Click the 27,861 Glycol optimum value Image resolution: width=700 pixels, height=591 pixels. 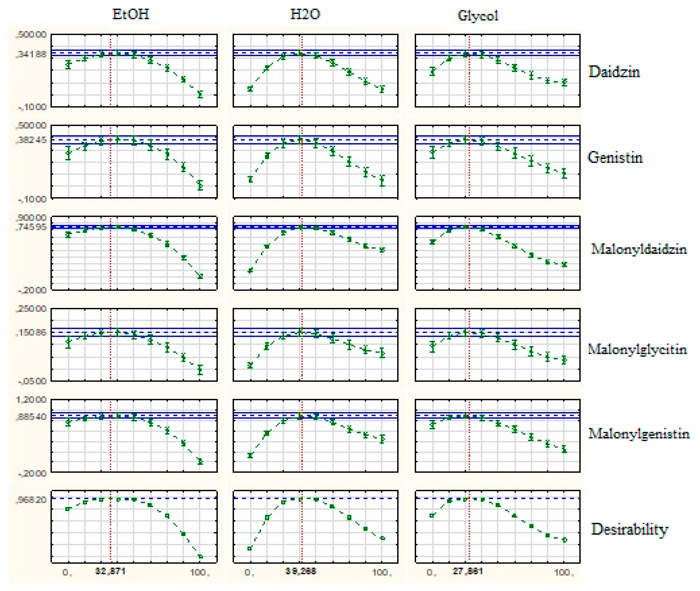(x=468, y=571)
